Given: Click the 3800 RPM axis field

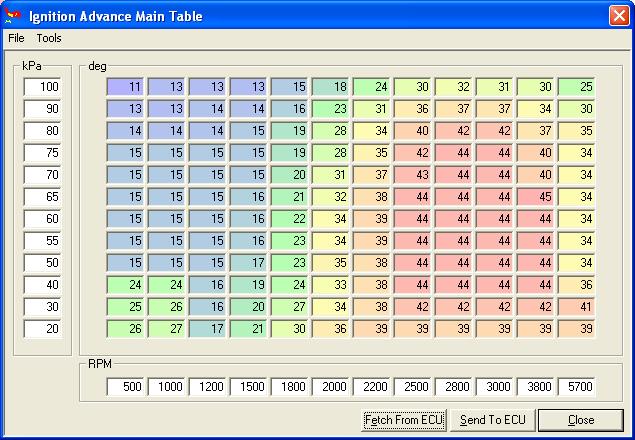Looking at the screenshot, I should tap(535, 387).
